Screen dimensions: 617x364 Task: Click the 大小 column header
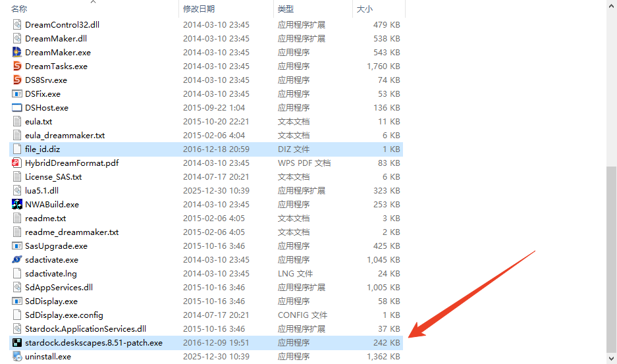364,9
